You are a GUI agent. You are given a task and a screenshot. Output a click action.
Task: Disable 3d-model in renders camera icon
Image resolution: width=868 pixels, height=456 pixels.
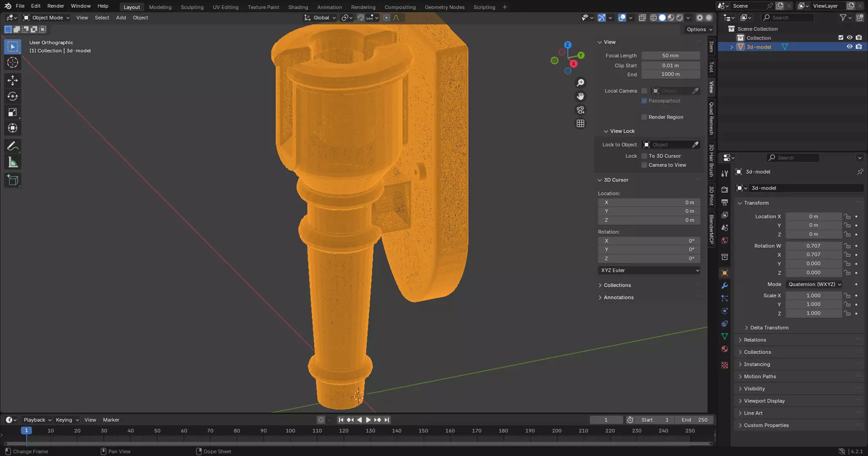[x=859, y=47]
